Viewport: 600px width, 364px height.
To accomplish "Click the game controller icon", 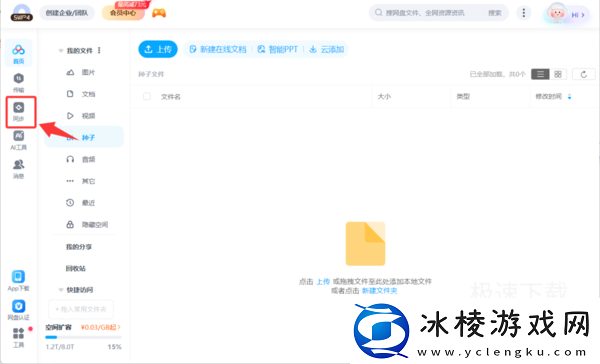I will pos(159,13).
